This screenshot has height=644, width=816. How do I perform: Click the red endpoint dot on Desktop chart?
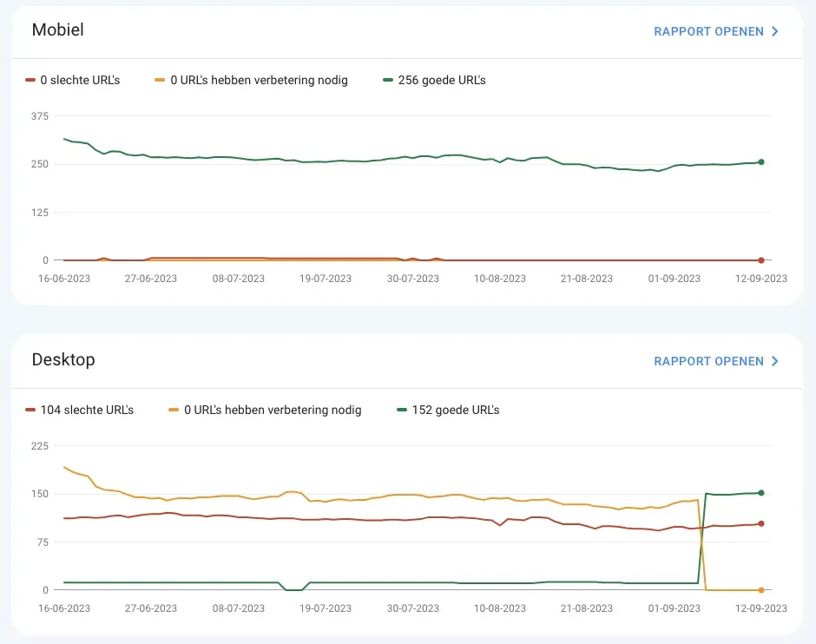coord(761,523)
